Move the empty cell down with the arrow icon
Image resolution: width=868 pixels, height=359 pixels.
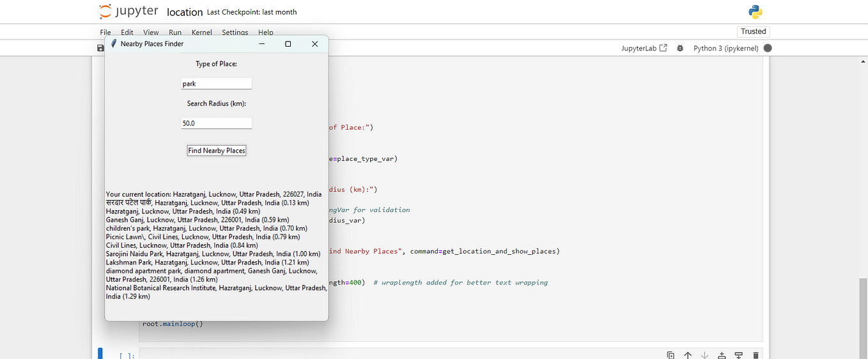tap(704, 355)
